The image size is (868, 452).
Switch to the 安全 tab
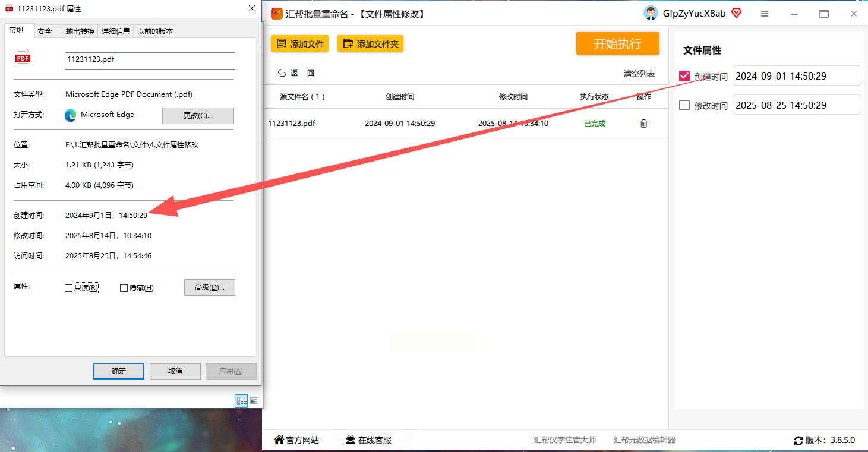tap(45, 31)
